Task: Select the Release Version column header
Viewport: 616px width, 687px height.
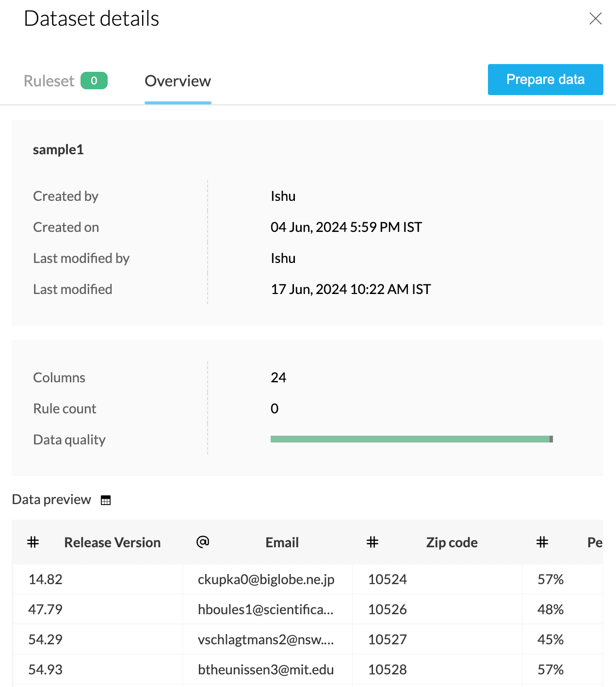Action: click(113, 542)
